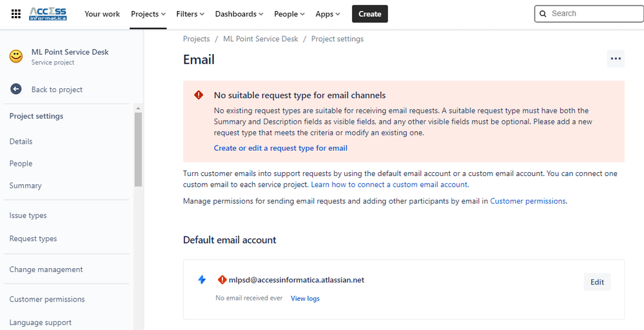Edit the default email account
Viewport: 644px width, 330px height.
pyautogui.click(x=597, y=282)
